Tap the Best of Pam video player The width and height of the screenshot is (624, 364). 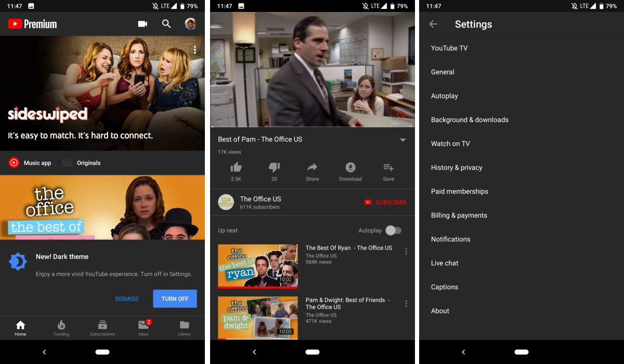[313, 70]
